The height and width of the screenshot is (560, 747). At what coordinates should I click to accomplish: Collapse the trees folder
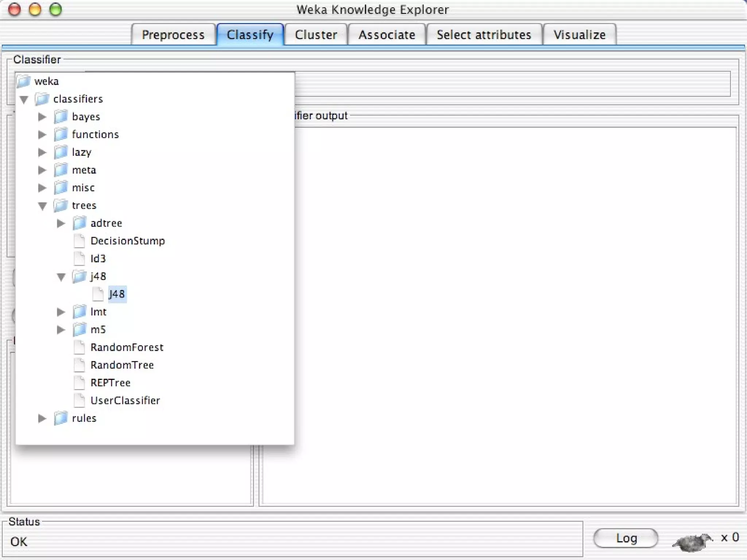(x=42, y=206)
